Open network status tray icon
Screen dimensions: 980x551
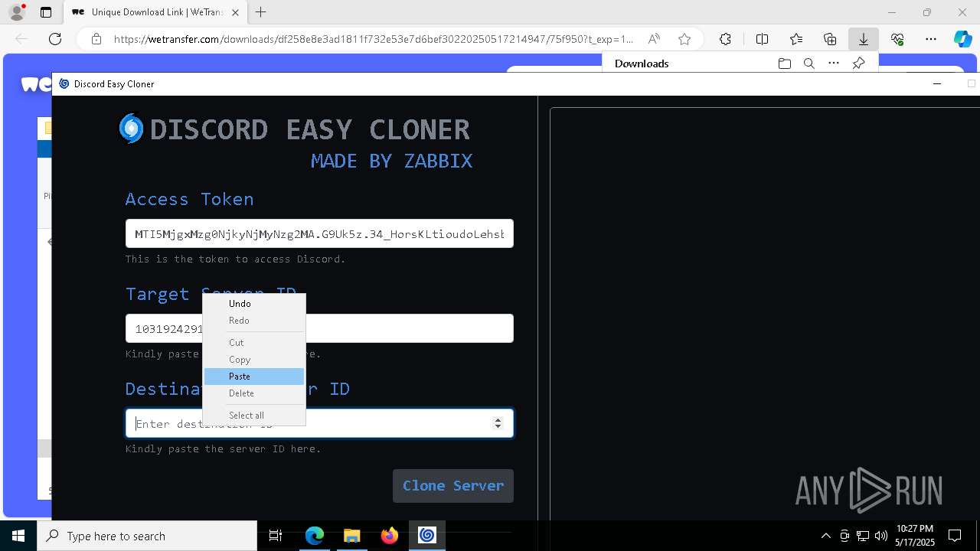point(863,536)
